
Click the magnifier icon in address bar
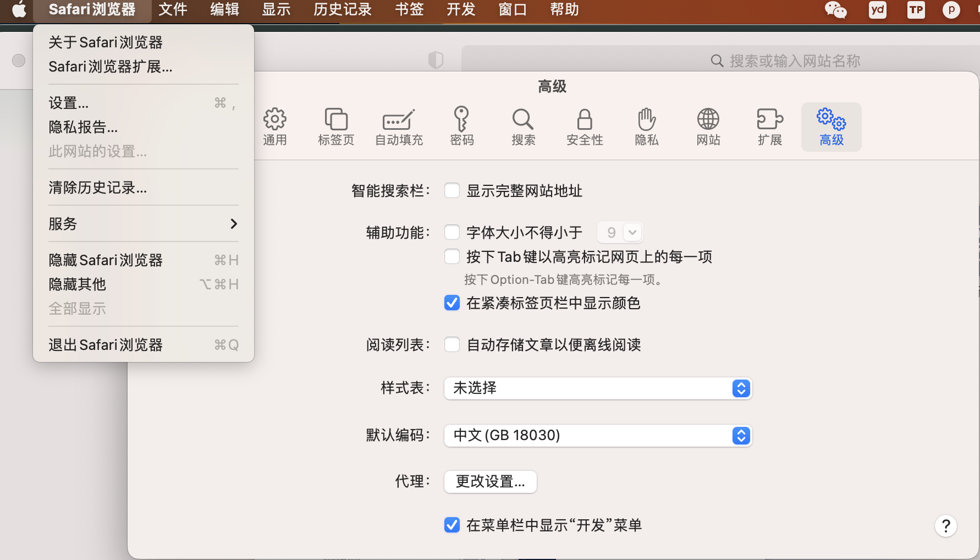pos(717,61)
